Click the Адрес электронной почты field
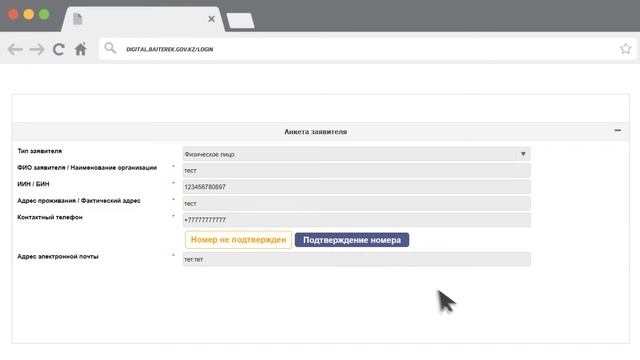 point(356,259)
